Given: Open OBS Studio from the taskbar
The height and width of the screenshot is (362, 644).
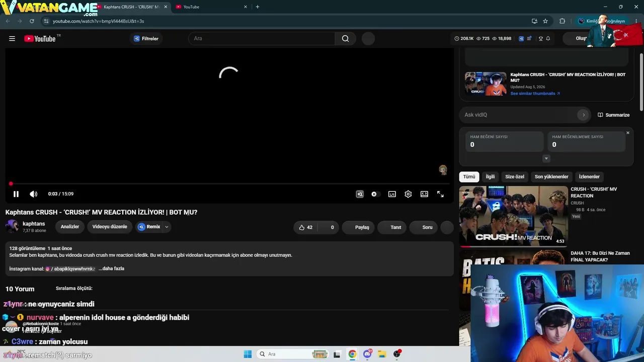Looking at the screenshot, I should (397, 354).
